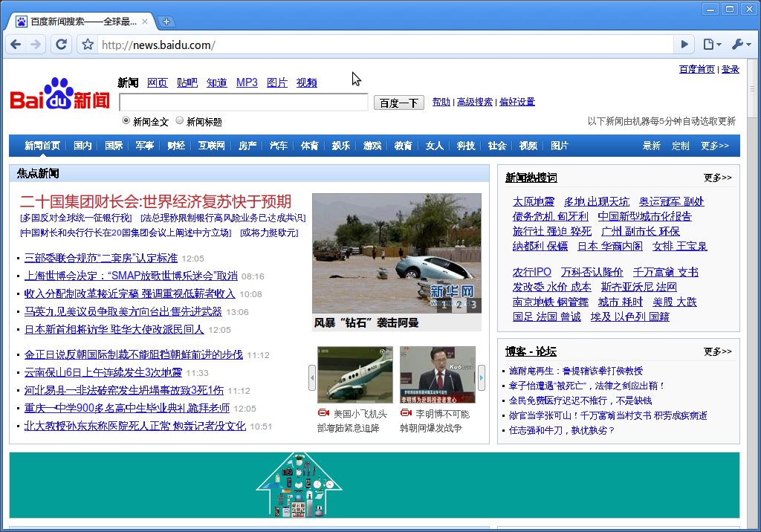This screenshot has height=532, width=761.
Task: Select the 财经 navigation tab
Action: coord(176,146)
